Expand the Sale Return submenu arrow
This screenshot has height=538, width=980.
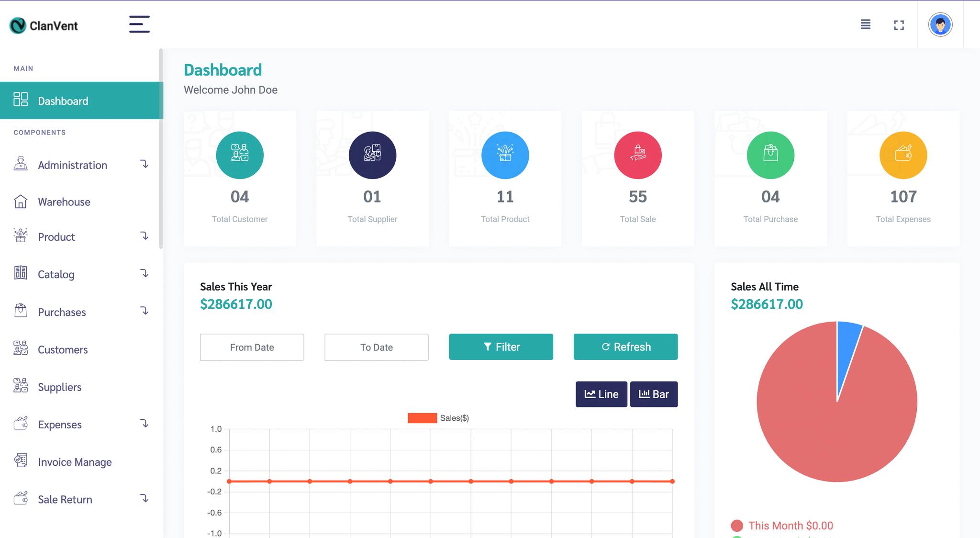click(x=144, y=499)
